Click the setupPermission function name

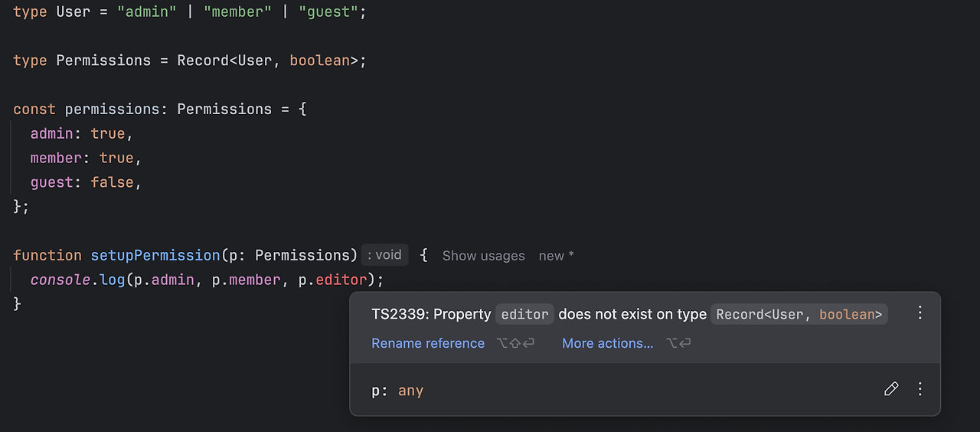(x=155, y=255)
